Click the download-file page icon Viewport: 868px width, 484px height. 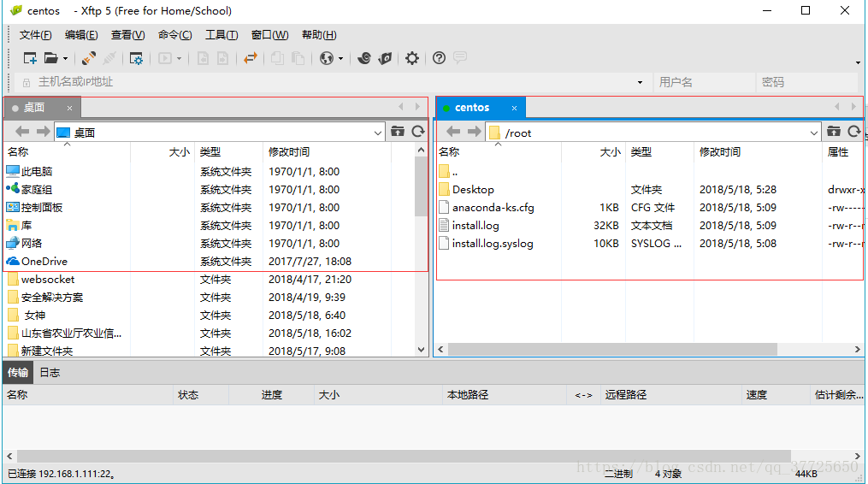[x=203, y=57]
